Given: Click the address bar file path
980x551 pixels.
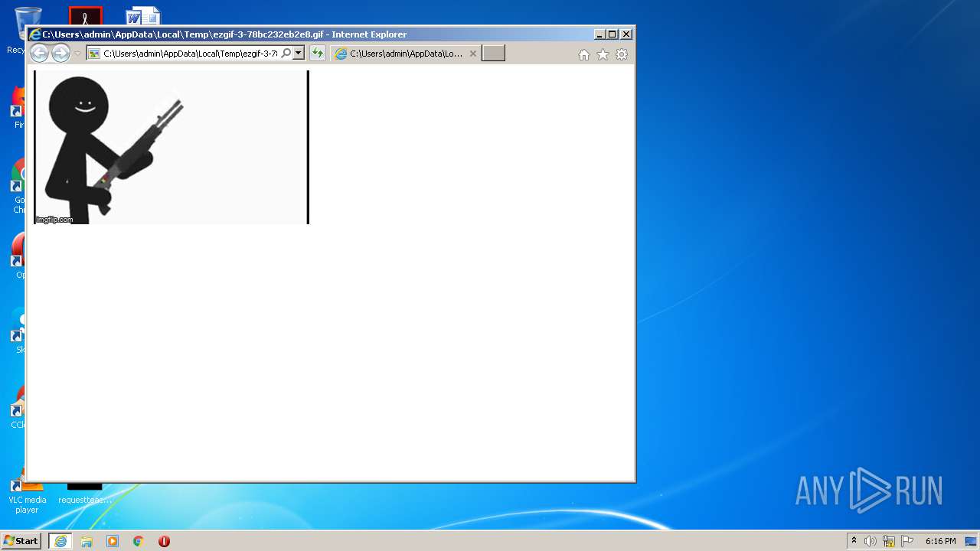Looking at the screenshot, I should click(190, 54).
